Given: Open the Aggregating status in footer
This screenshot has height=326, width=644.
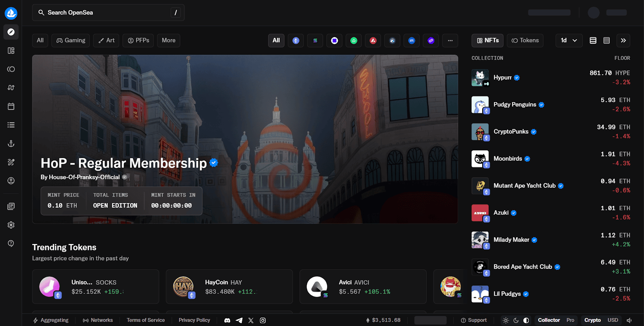Looking at the screenshot, I should tap(51, 320).
